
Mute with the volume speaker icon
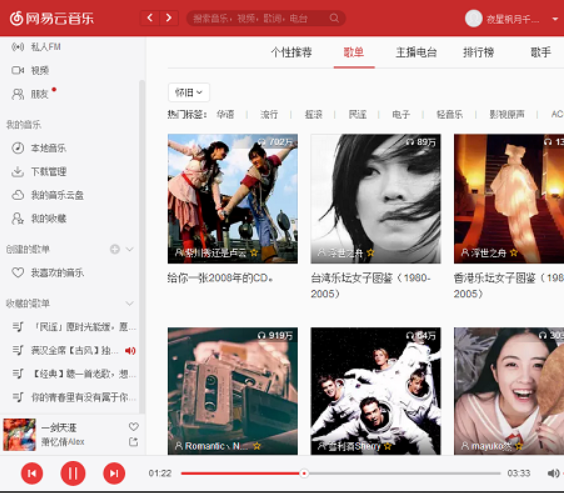click(553, 473)
